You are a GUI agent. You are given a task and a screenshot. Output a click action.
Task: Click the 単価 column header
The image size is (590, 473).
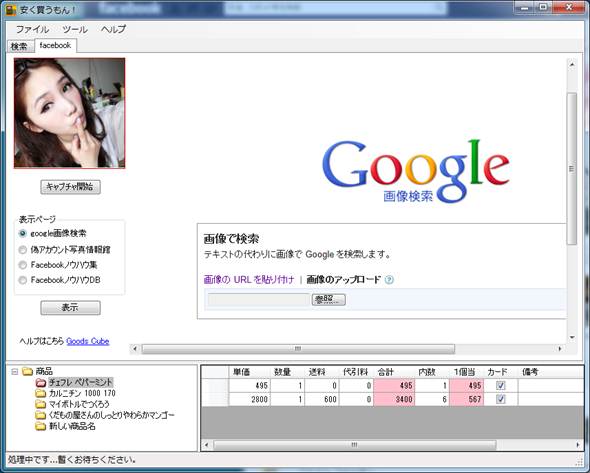tap(249, 372)
